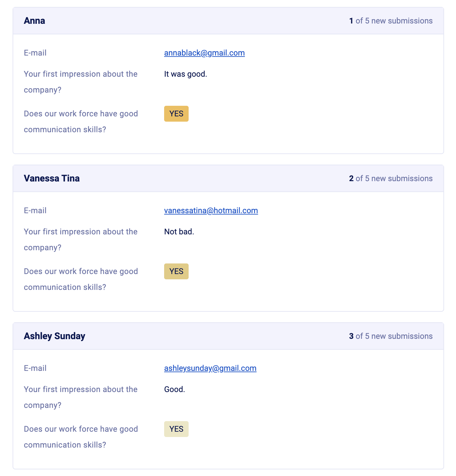Click the YES badge in Anna's submission
456x476 pixels.
176,114
